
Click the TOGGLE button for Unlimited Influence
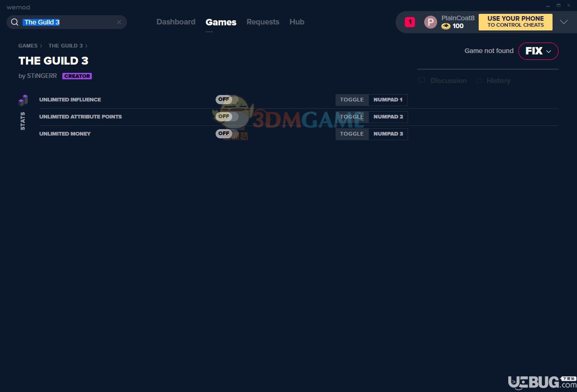tap(352, 100)
